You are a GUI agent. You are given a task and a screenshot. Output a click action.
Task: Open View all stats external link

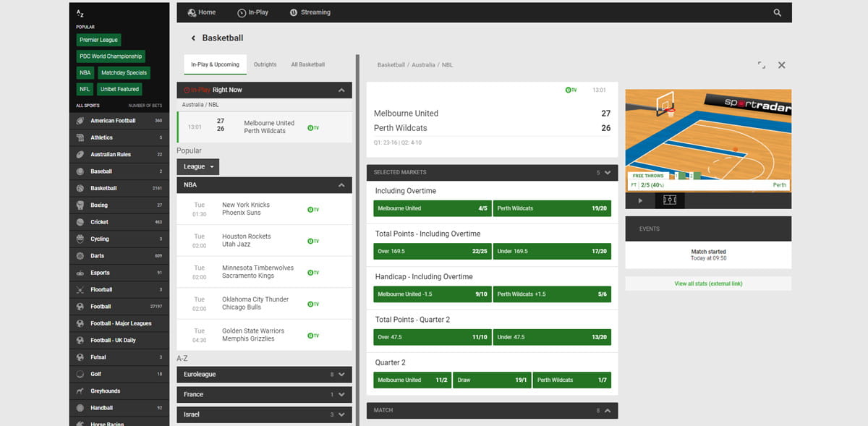708,284
